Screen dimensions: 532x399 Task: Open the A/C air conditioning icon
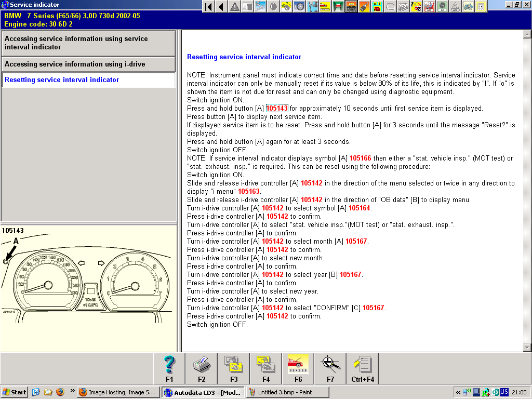442,6
